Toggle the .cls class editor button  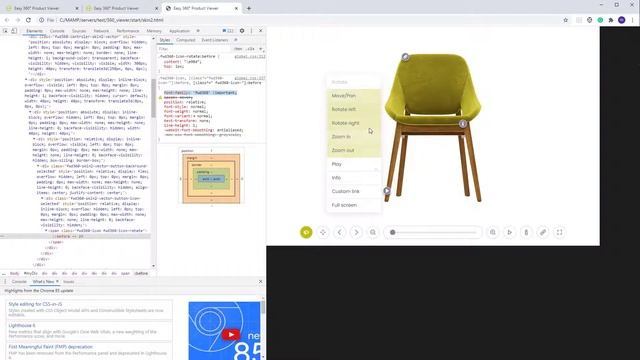(251, 49)
